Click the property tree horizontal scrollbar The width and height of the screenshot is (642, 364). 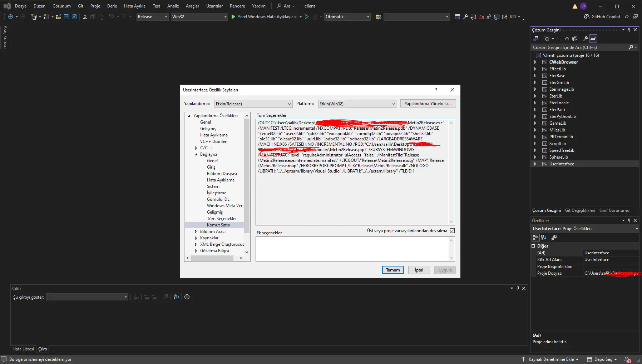[x=212, y=258]
